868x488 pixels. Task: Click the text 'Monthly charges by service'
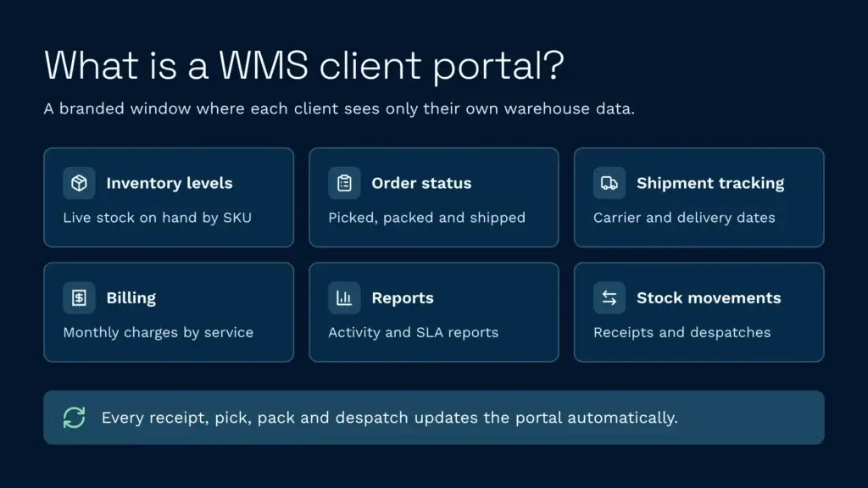tap(159, 332)
